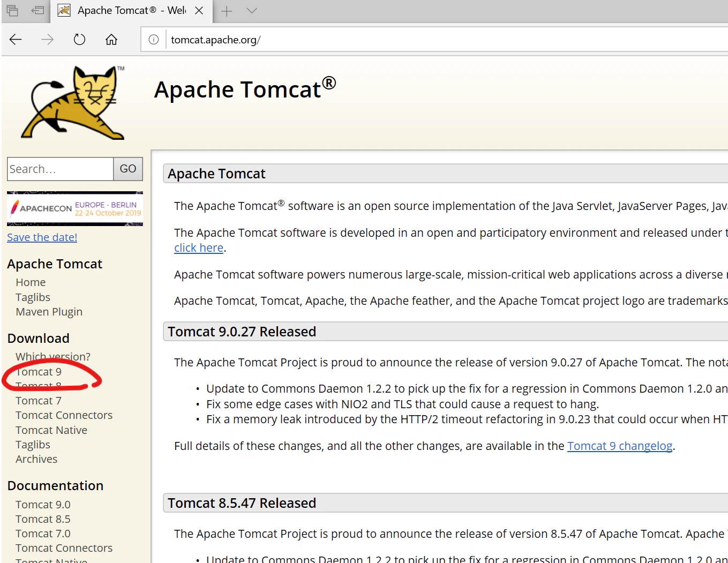Click the Tomcat cat logo image
Image resolution: width=728 pixels, height=563 pixels.
[73, 102]
